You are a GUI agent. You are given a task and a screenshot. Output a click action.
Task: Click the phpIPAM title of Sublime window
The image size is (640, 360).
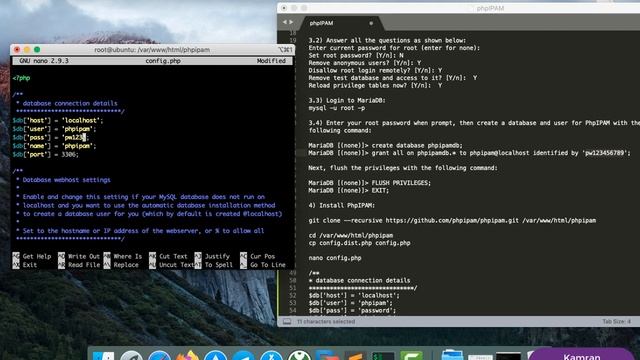[490, 8]
